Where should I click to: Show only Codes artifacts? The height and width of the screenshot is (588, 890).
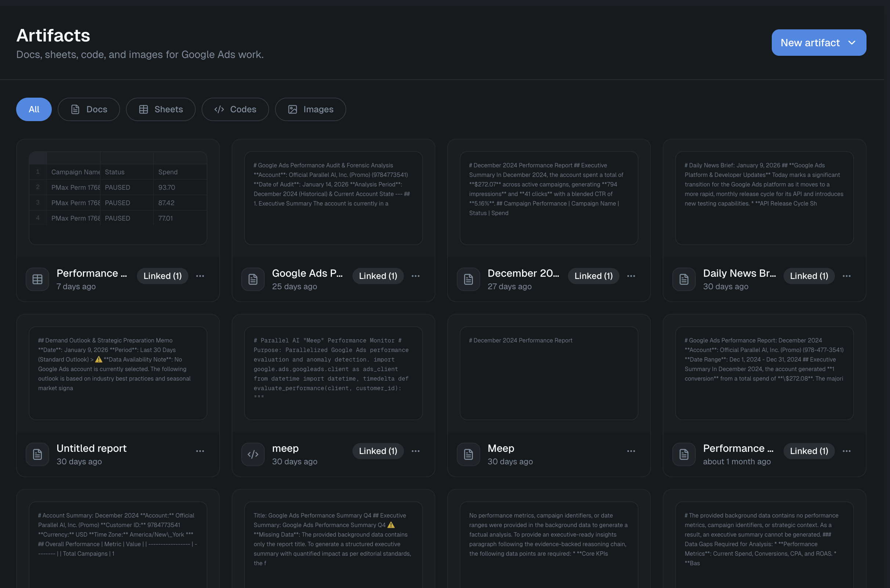pos(235,109)
